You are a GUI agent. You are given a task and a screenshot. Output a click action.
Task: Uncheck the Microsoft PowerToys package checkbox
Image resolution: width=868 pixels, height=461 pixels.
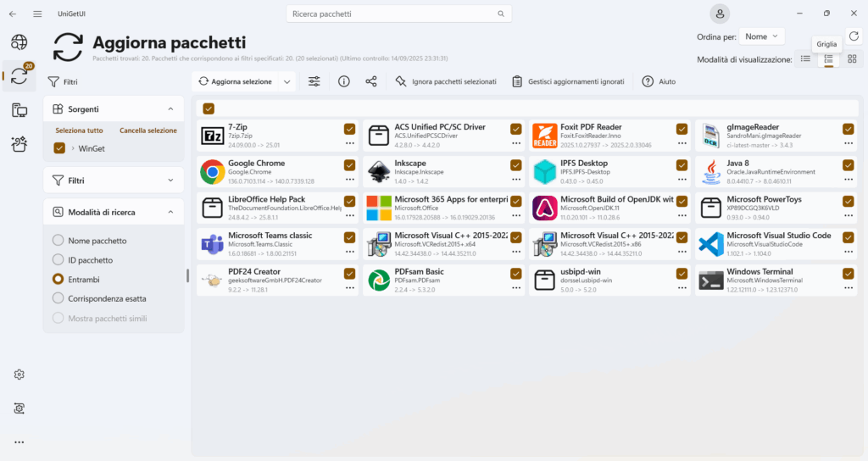pyautogui.click(x=848, y=202)
